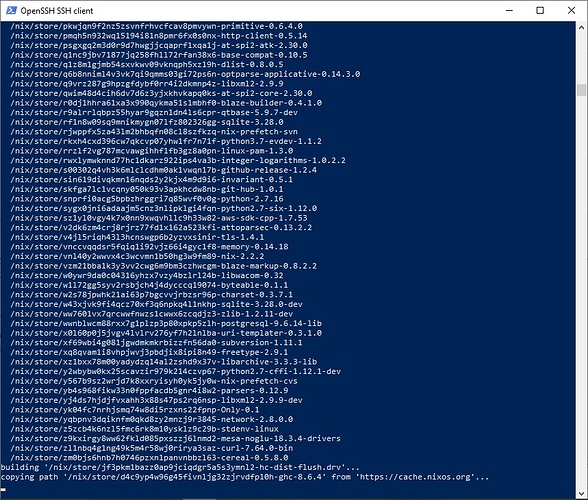Click the vertical scrollbar thumb

pyautogui.click(x=581, y=90)
